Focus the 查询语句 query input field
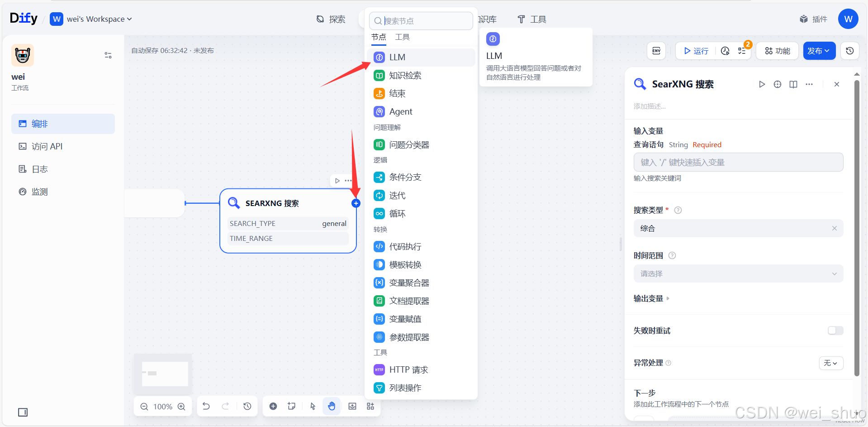The image size is (868, 427). coord(737,162)
